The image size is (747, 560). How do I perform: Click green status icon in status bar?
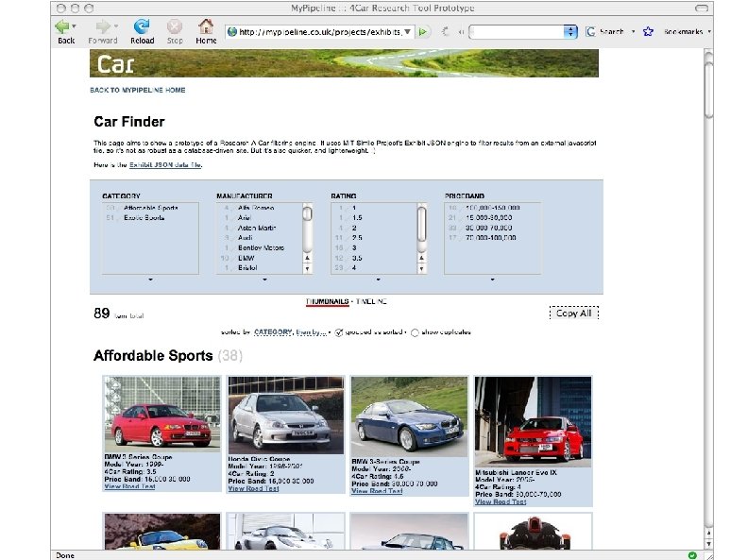(692, 555)
